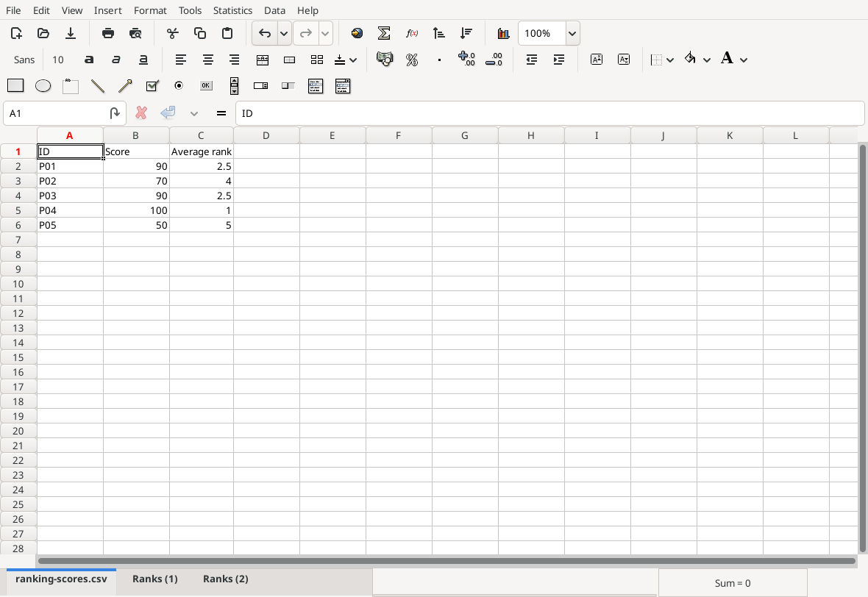Select the OK button form control tool
This screenshot has width=868, height=597.
click(206, 86)
